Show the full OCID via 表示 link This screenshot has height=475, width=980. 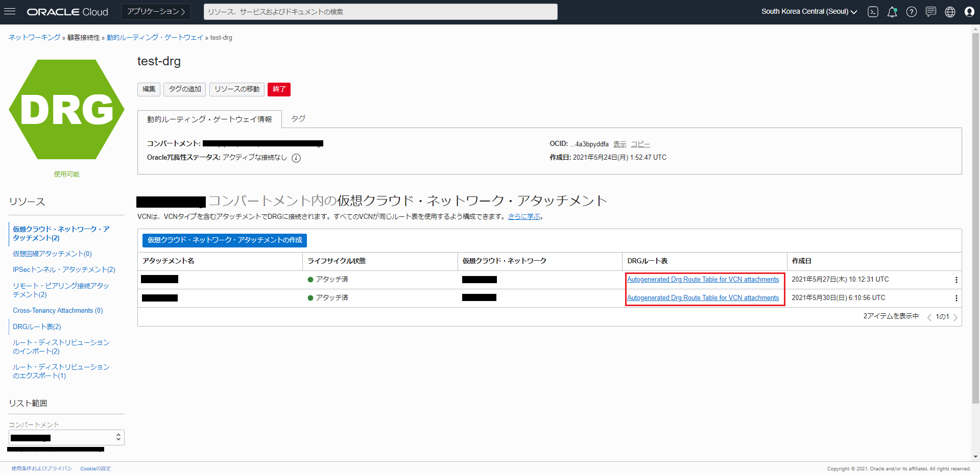point(619,144)
